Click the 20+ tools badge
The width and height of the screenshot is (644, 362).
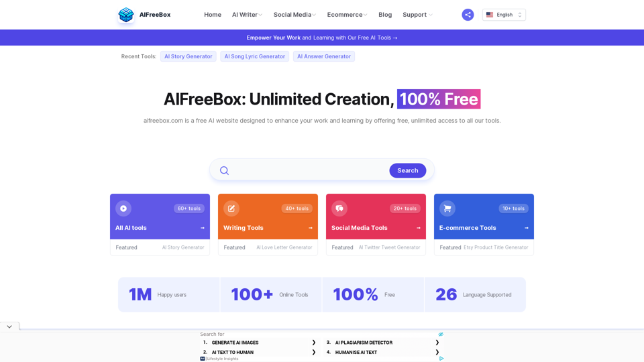(x=405, y=208)
